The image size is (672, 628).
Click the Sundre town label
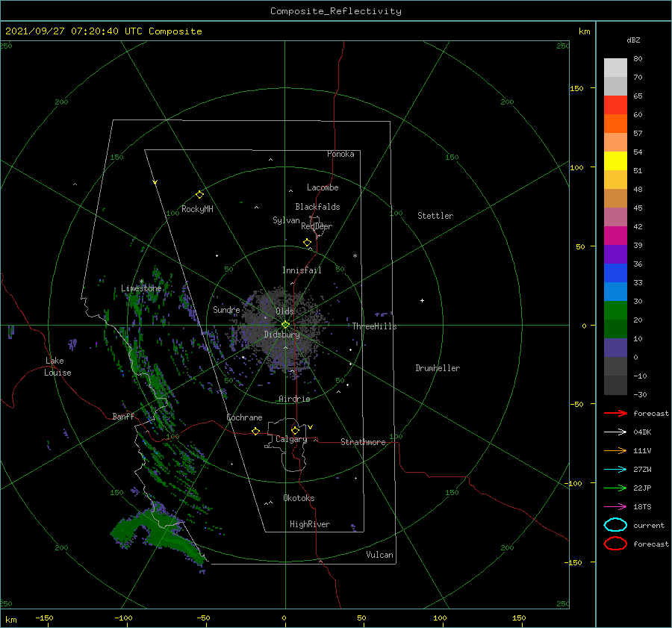tap(227, 309)
